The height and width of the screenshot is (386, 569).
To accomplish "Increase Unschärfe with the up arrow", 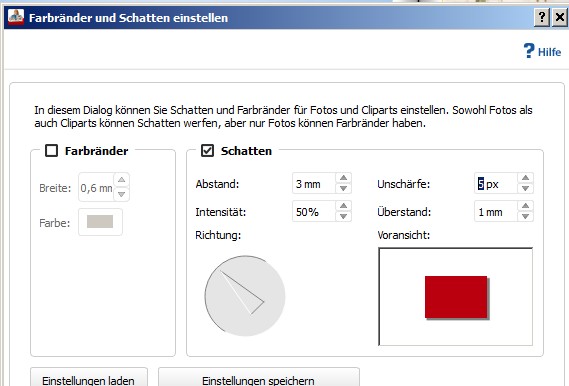I will pos(525,178).
